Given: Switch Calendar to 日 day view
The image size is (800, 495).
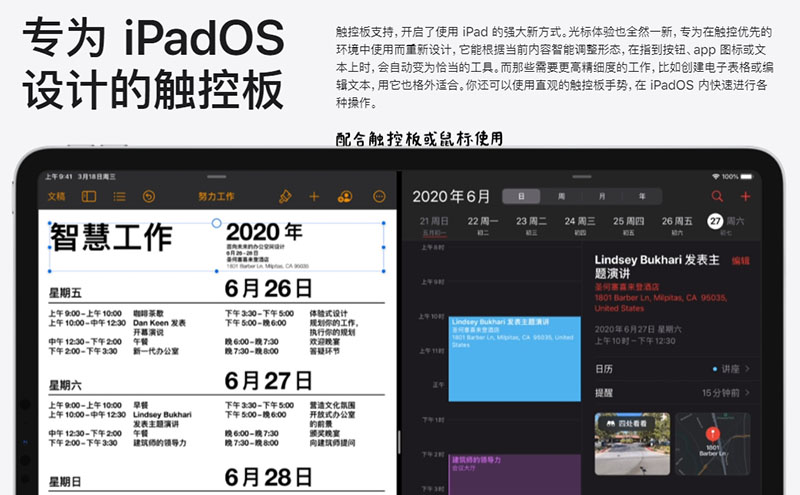Looking at the screenshot, I should (521, 196).
